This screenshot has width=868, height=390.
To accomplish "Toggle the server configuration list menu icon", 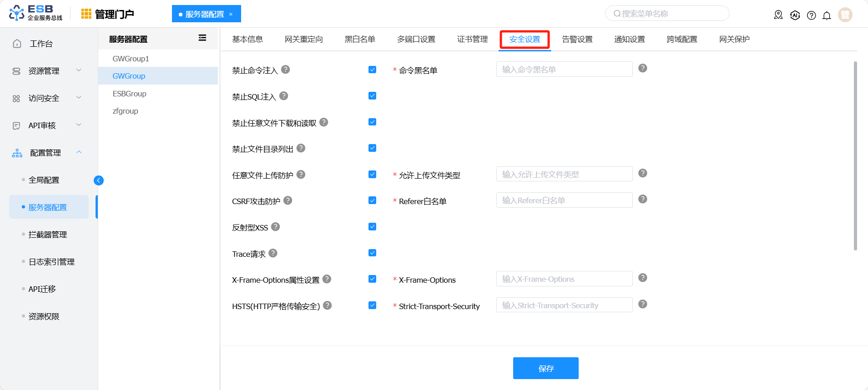I will (x=202, y=38).
